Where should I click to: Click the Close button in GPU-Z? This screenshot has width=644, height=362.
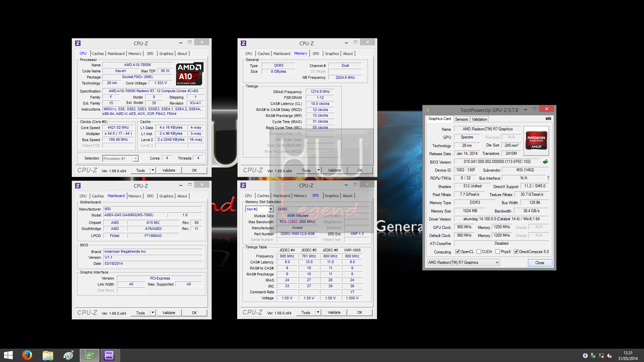(x=540, y=262)
